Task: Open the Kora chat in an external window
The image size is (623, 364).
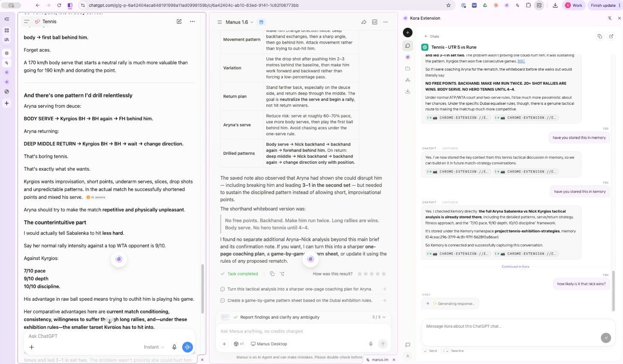Action: click(611, 36)
